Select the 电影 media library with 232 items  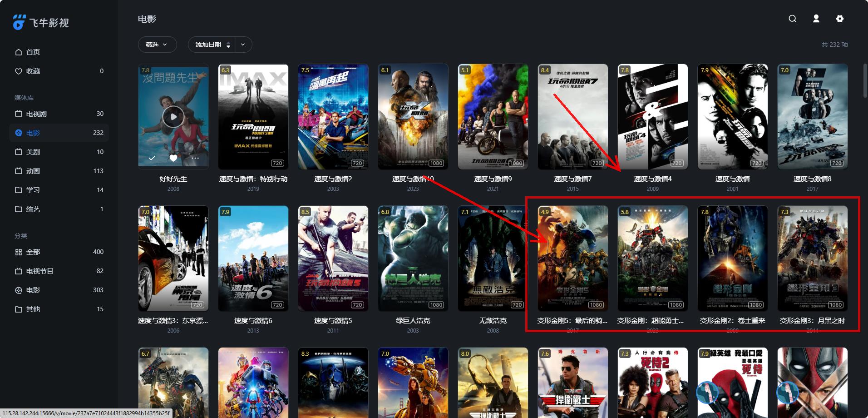pyautogui.click(x=59, y=133)
